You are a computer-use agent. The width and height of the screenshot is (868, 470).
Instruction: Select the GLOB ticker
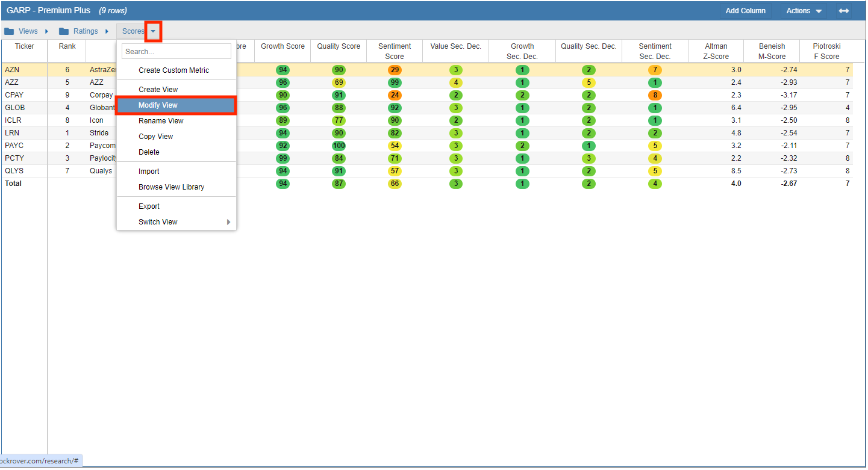pyautogui.click(x=14, y=108)
